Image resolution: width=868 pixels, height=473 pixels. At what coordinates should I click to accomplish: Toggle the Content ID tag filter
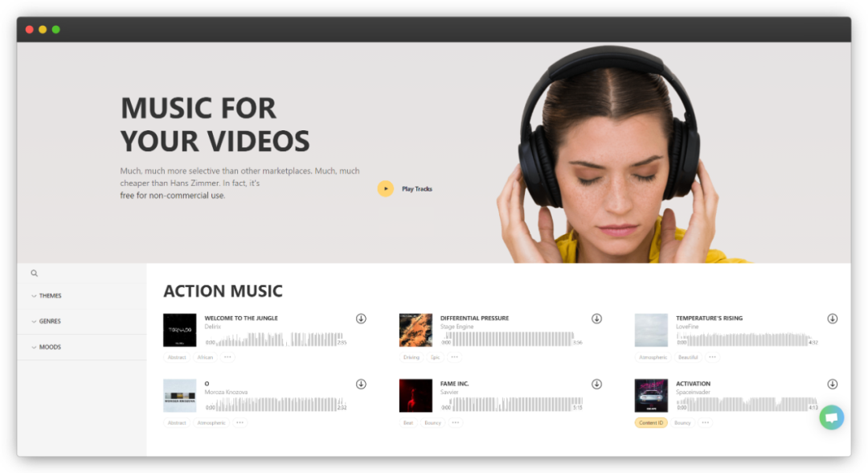(650, 423)
